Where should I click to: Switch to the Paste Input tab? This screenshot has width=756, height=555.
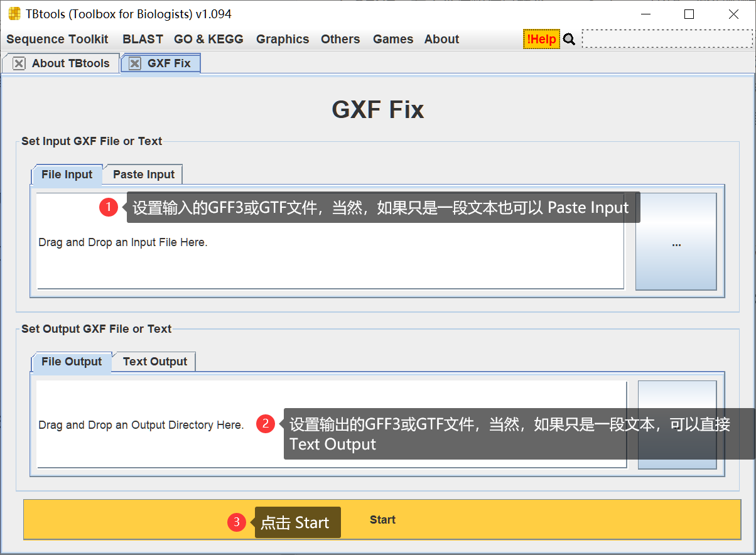[143, 174]
